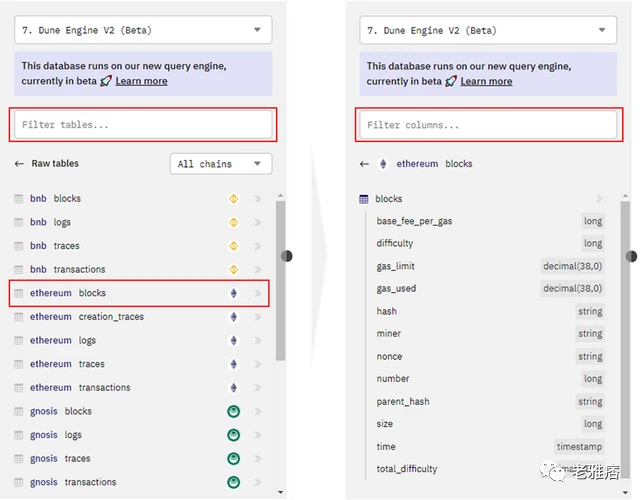Image resolution: width=640 pixels, height=500 pixels.
Task: Insert ethereum logs using its double chevron
Action: tap(258, 340)
